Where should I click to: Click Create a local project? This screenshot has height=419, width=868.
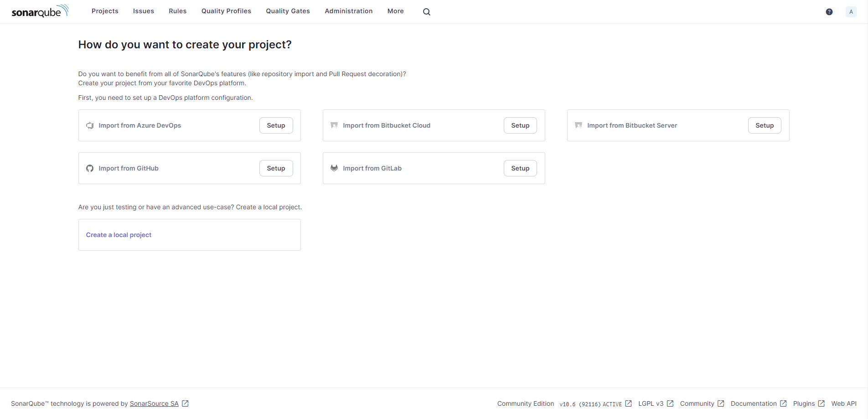pyautogui.click(x=119, y=234)
